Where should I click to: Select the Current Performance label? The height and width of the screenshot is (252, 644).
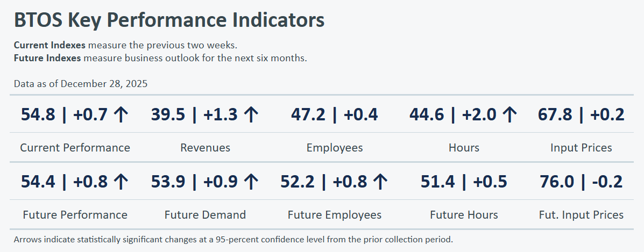pyautogui.click(x=75, y=148)
